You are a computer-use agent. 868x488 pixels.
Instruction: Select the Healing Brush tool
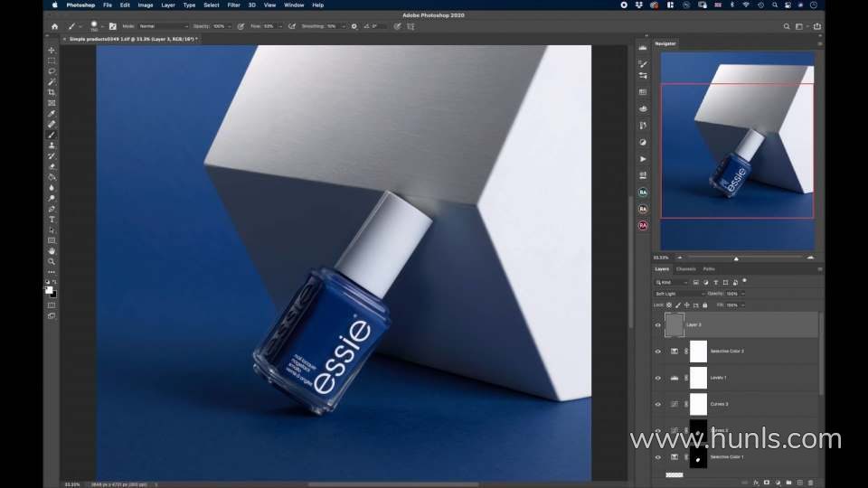pos(52,124)
